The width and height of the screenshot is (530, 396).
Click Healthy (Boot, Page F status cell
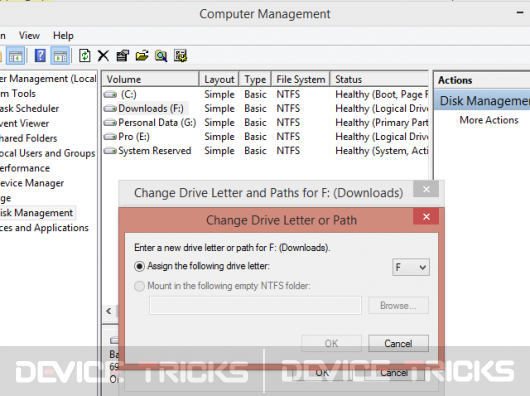click(x=382, y=94)
